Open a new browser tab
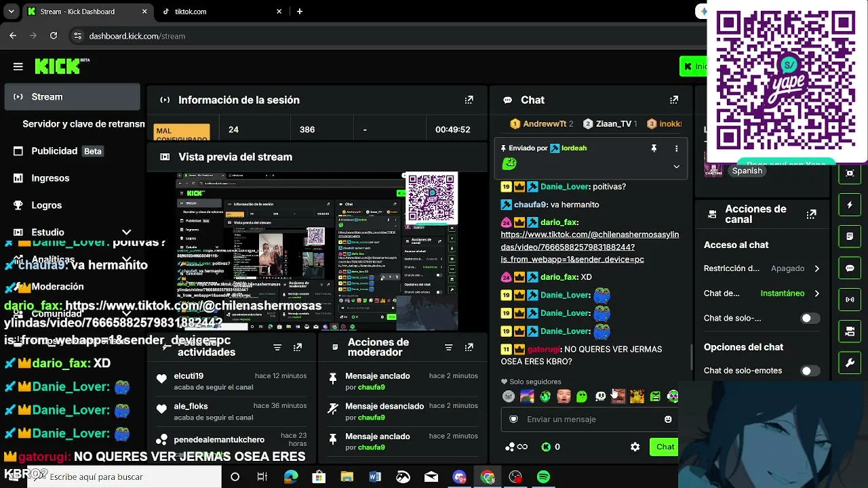Viewport: 868px width, 488px height. click(x=300, y=12)
